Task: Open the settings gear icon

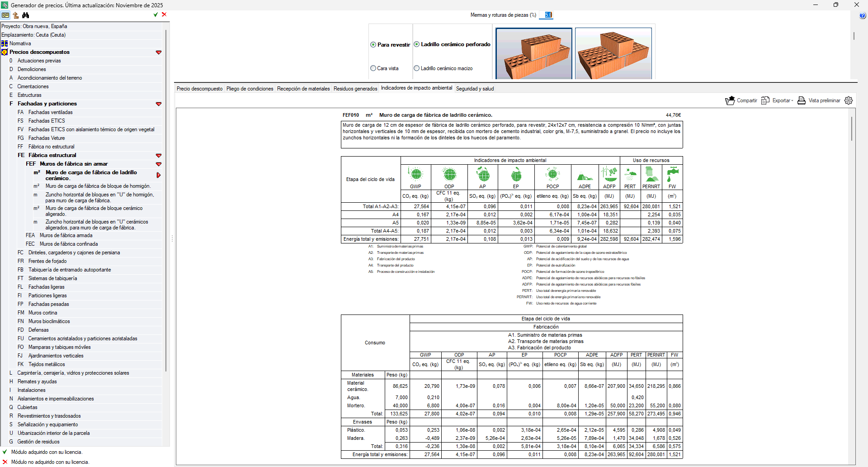Action: coord(849,100)
